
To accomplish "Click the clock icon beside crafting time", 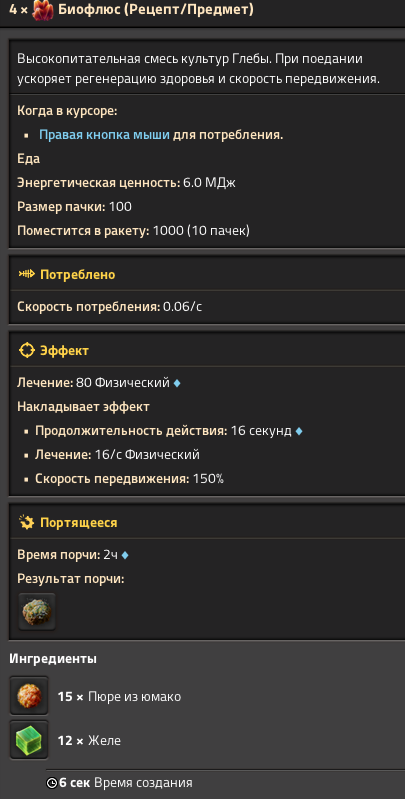I will click(x=51, y=783).
